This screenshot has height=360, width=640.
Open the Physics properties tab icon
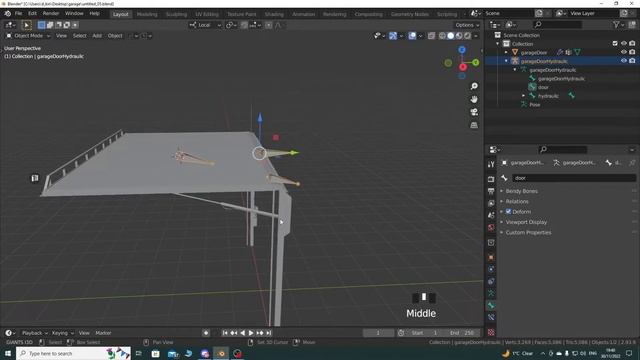click(491, 269)
